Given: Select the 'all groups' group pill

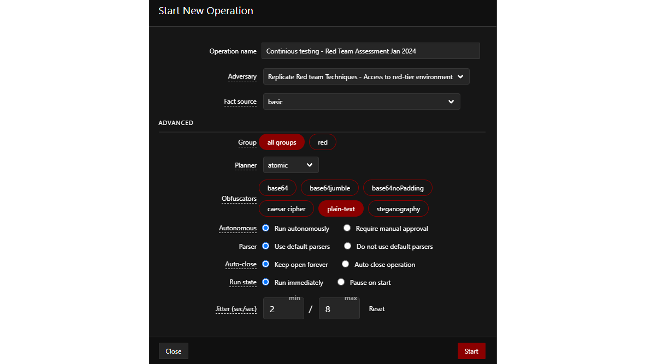Looking at the screenshot, I should (x=282, y=142).
